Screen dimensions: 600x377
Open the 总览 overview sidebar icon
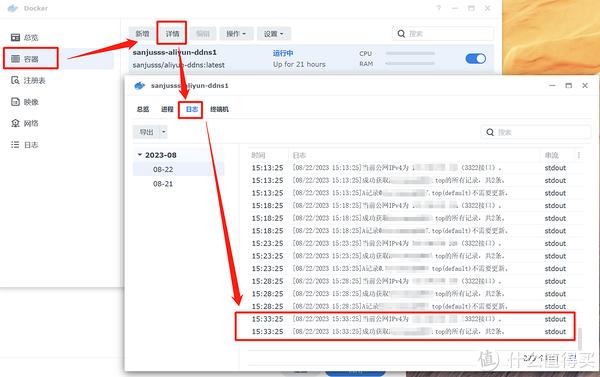coord(15,38)
